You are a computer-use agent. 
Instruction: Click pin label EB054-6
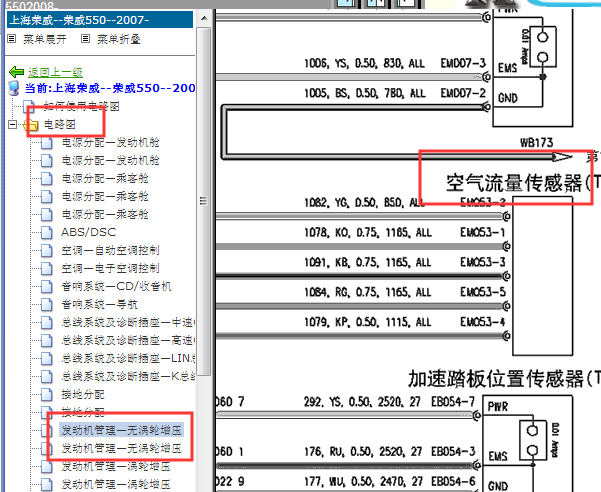[453, 481]
